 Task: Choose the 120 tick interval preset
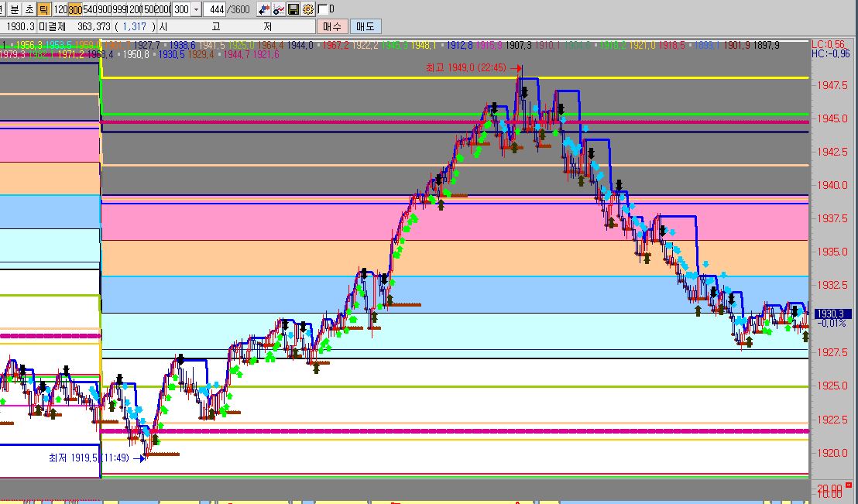(x=60, y=9)
